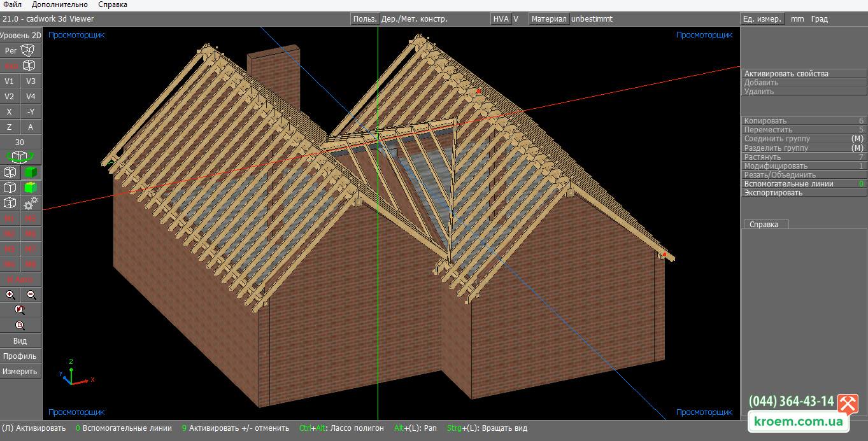The height and width of the screenshot is (441, 868).
Task: Toggle the -Y axis view button
Action: [x=31, y=111]
